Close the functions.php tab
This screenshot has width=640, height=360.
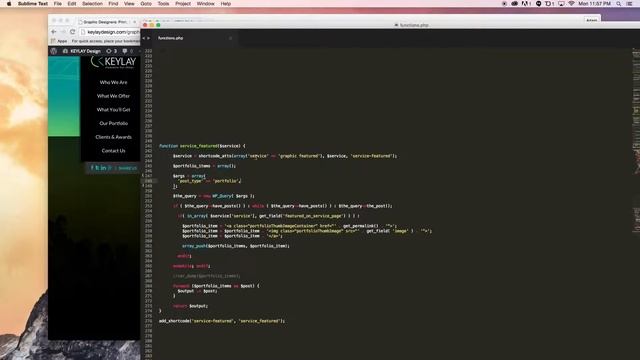click(230, 38)
